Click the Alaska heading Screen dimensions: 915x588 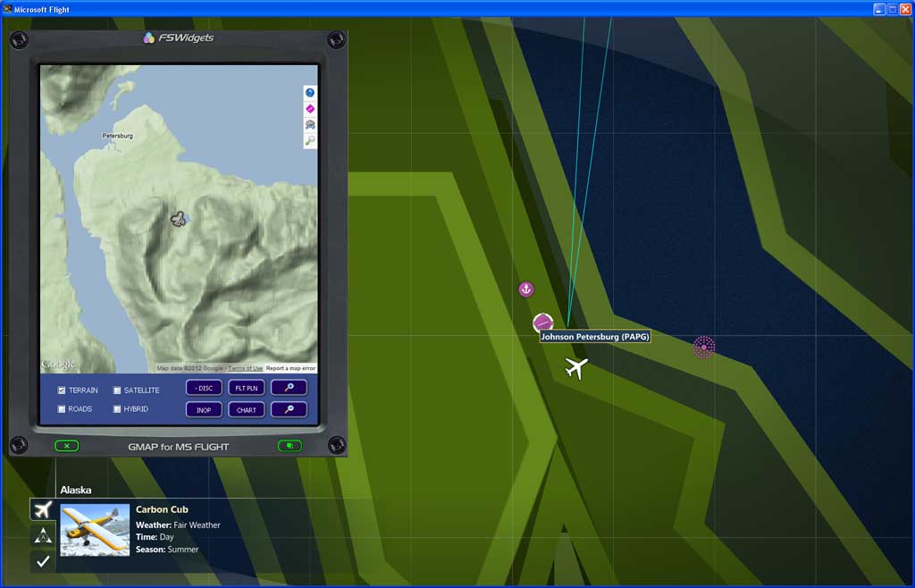[76, 490]
